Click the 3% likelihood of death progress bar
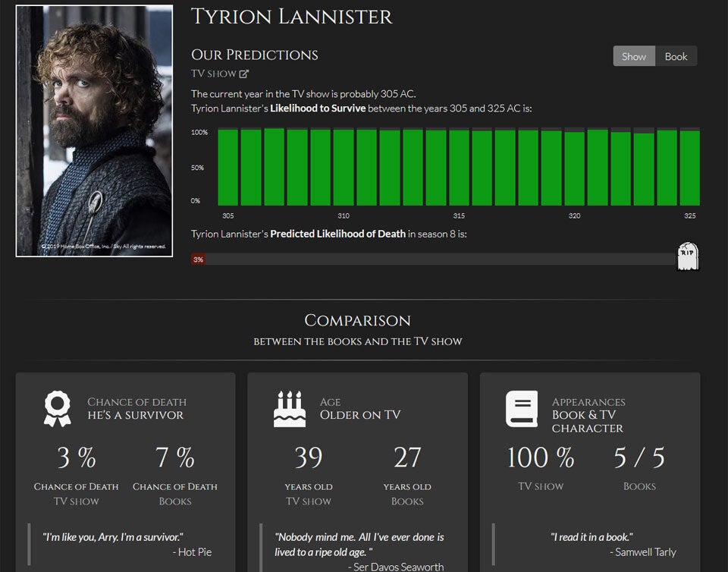 tap(199, 259)
